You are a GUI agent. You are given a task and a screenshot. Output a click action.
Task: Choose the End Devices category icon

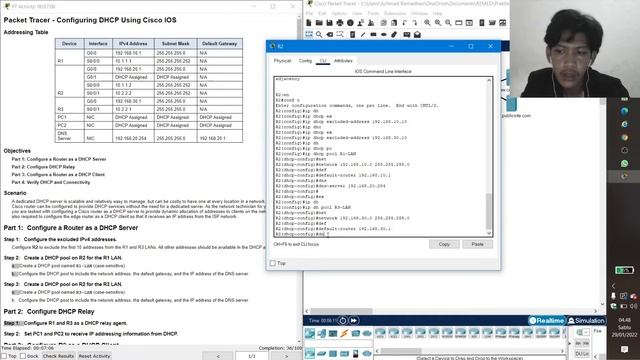322,333
